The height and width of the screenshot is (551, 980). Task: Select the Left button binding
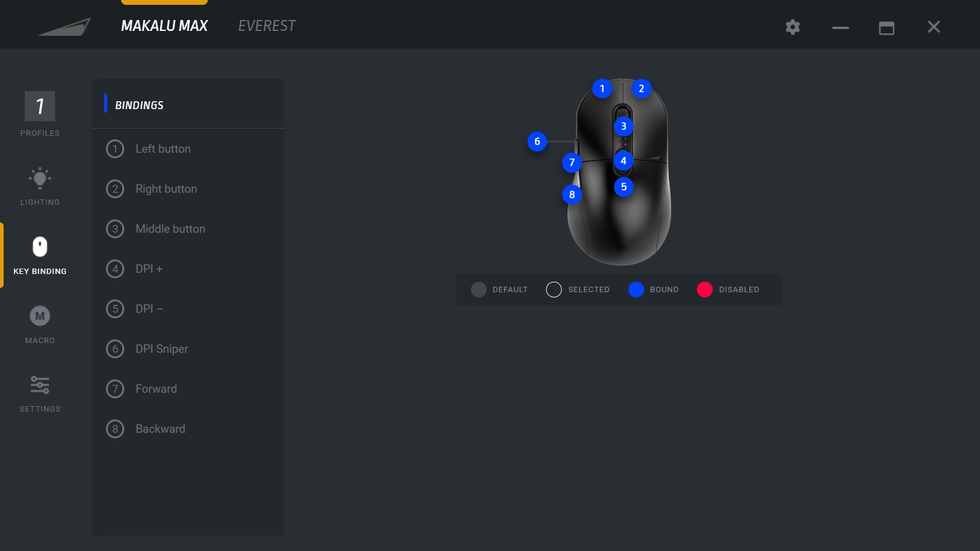coord(188,149)
